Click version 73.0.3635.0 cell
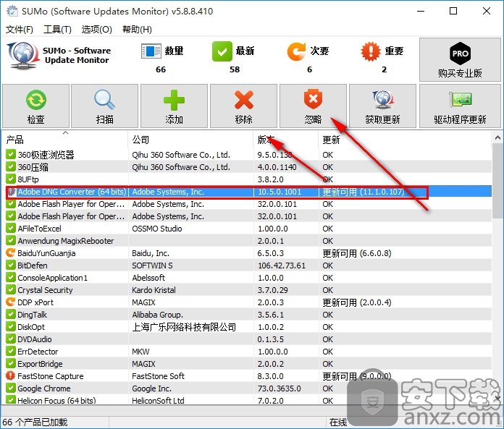The height and width of the screenshot is (429, 504). point(279,388)
